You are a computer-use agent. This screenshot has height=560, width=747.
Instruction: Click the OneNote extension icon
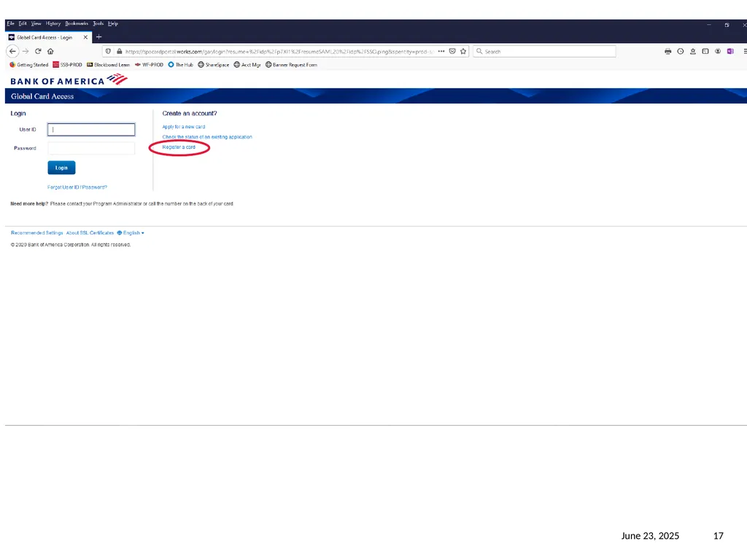coord(730,52)
